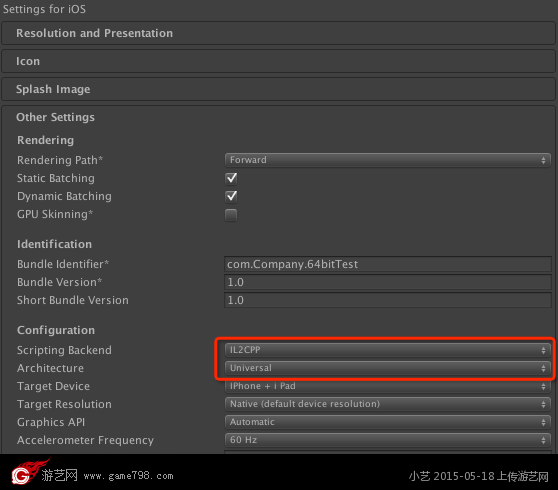Open www.game798.com watermark link
Screen dimensions: 558x490
(128, 476)
